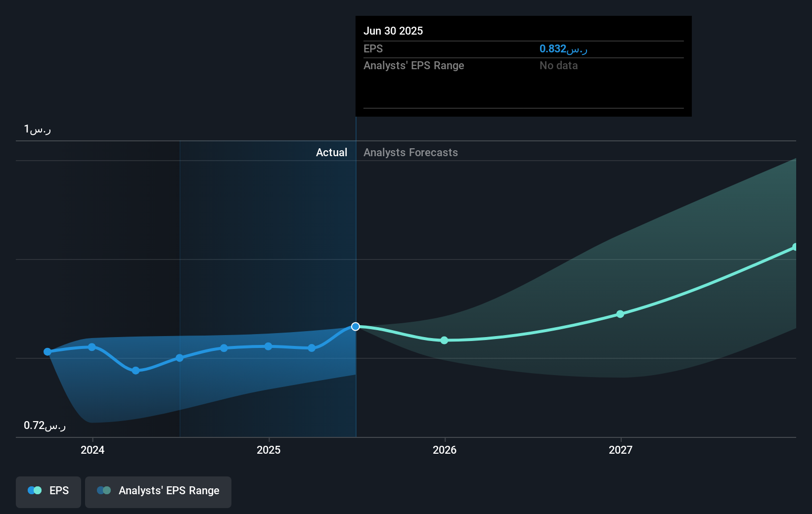812x514 pixels.
Task: Click the Analysts' EPS Range legend dot
Action: [104, 490]
